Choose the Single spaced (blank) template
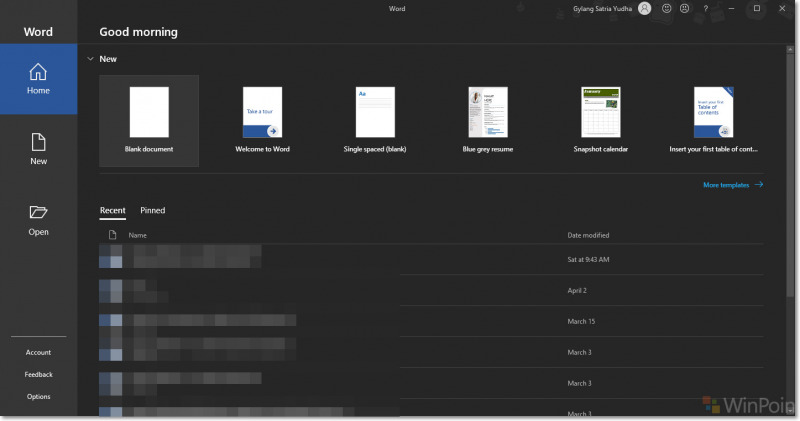Screen dimensions: 800x421 point(375,121)
